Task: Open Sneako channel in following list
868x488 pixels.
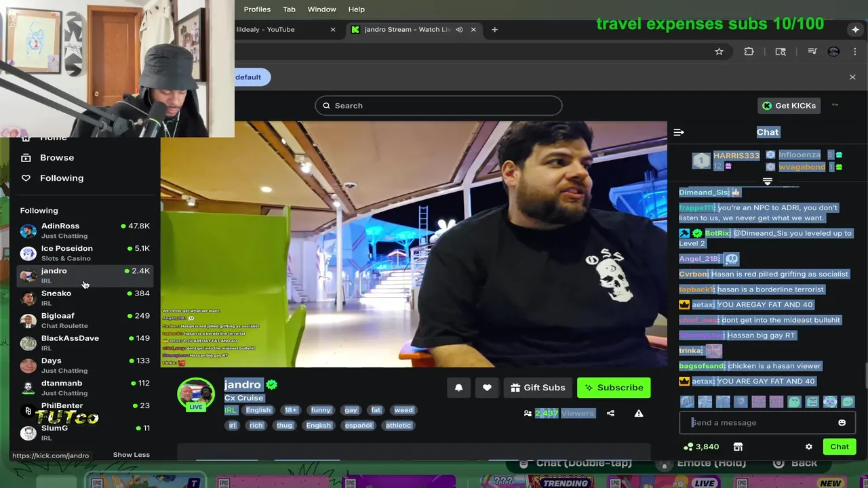Action: point(85,298)
